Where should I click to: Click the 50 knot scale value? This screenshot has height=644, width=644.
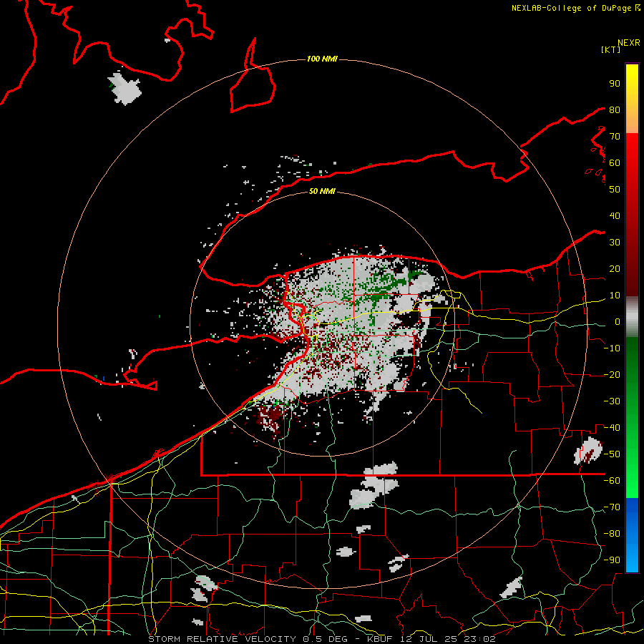click(615, 190)
